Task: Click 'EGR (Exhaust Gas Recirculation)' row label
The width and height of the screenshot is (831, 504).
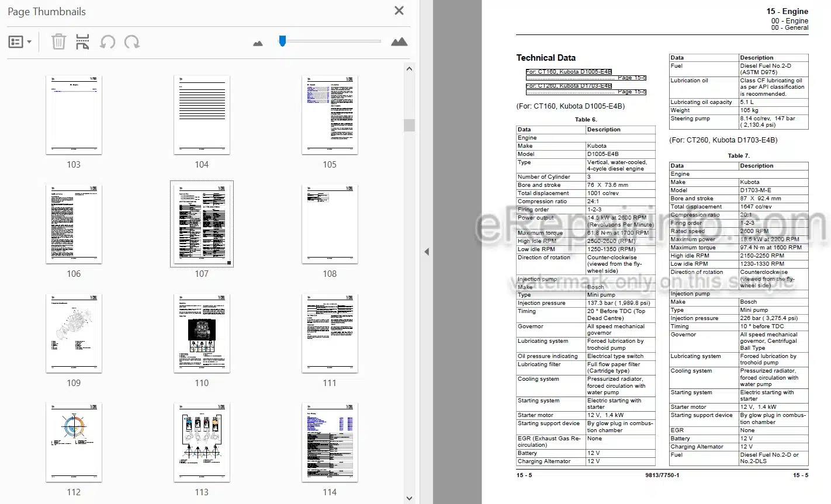Action: pos(549,442)
